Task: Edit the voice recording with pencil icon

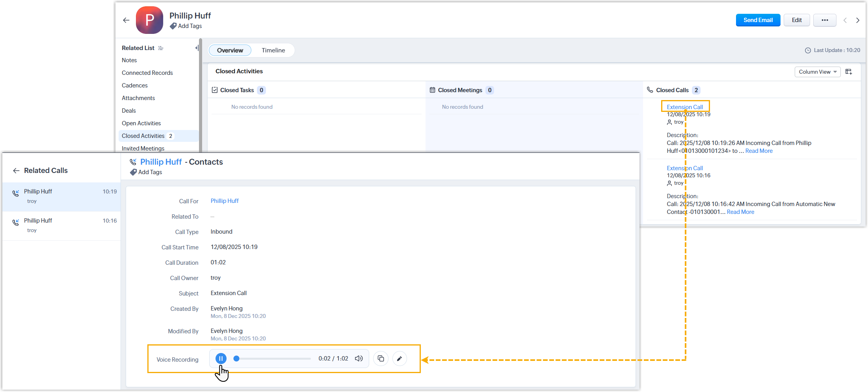Action: pyautogui.click(x=400, y=359)
